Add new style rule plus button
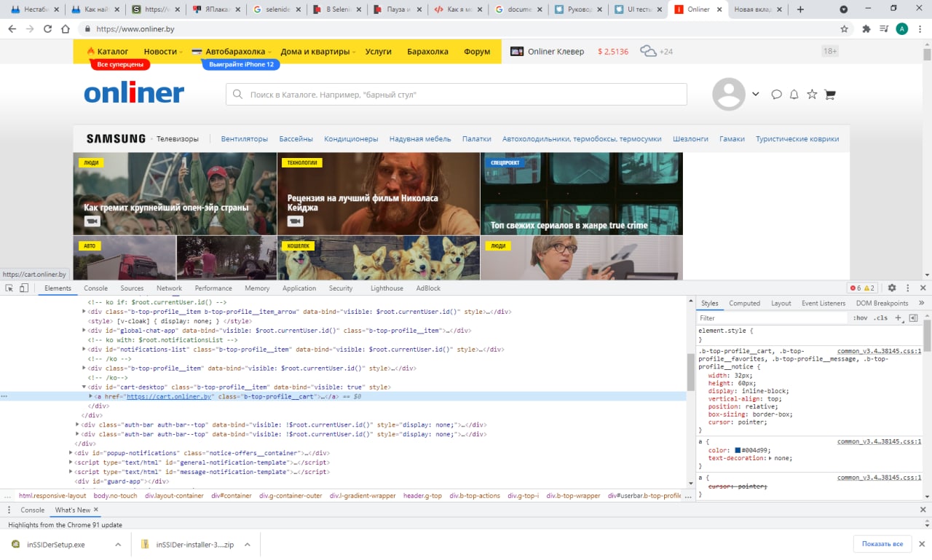Image resolution: width=932 pixels, height=560 pixels. coord(899,318)
